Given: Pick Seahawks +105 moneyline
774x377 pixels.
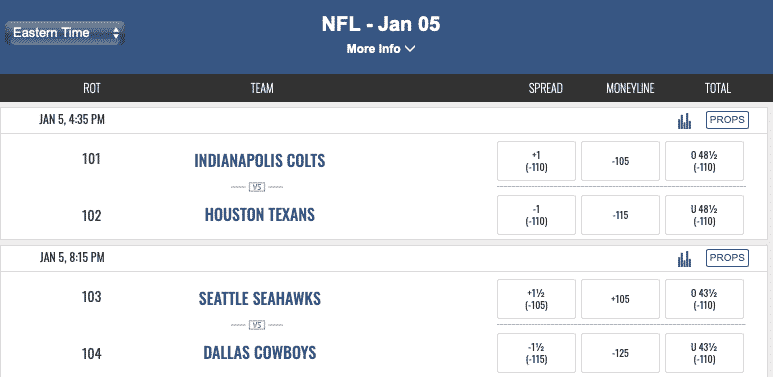Looking at the screenshot, I should [620, 299].
